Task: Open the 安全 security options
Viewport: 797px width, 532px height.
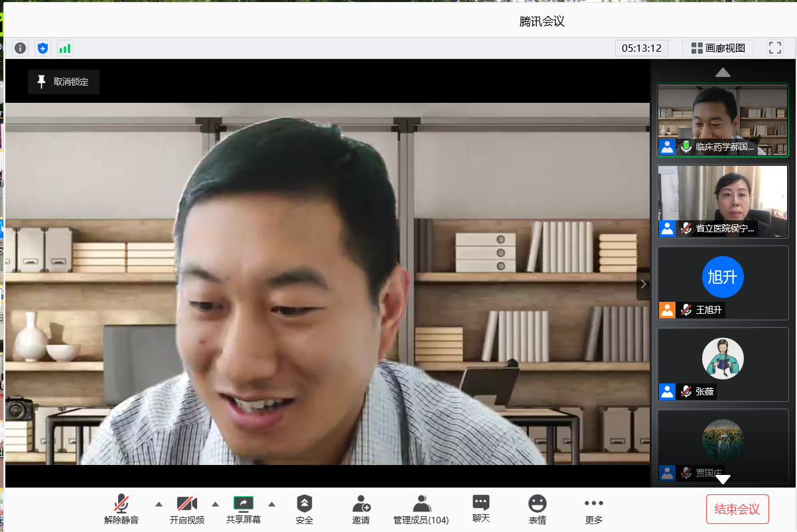Action: [x=304, y=509]
